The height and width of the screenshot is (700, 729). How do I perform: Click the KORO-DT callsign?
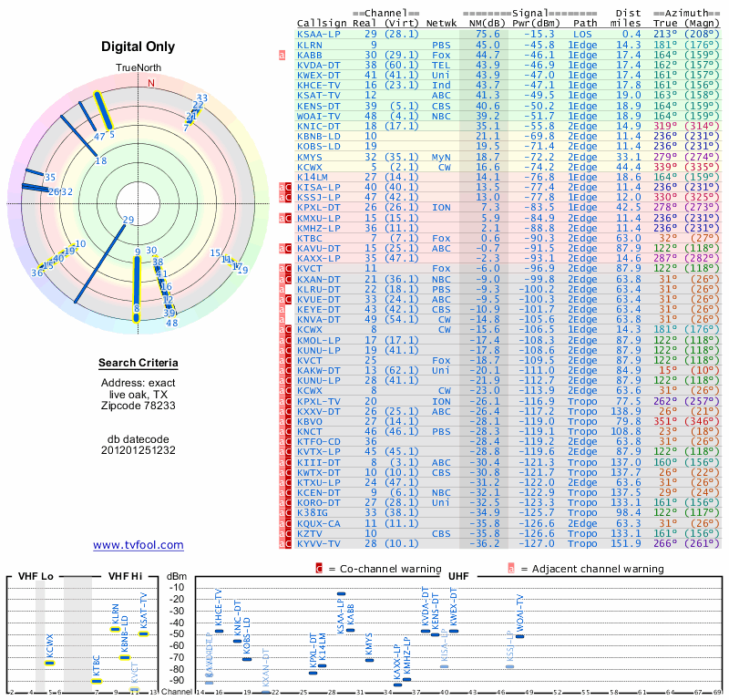[x=318, y=503]
